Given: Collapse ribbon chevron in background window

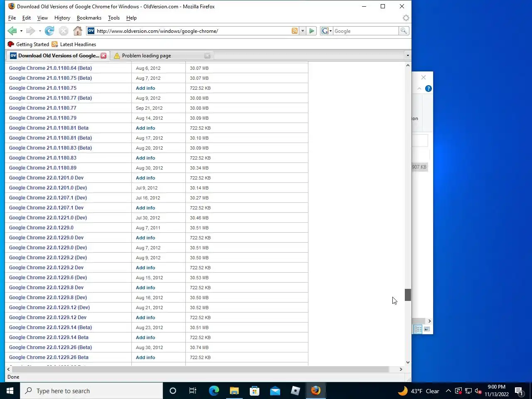Looking at the screenshot, I should click(x=419, y=89).
